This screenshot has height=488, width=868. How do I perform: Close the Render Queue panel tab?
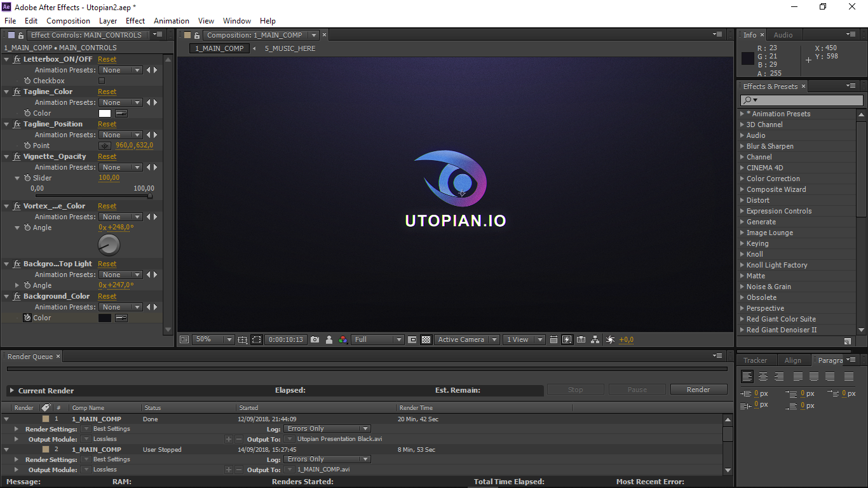coord(58,356)
